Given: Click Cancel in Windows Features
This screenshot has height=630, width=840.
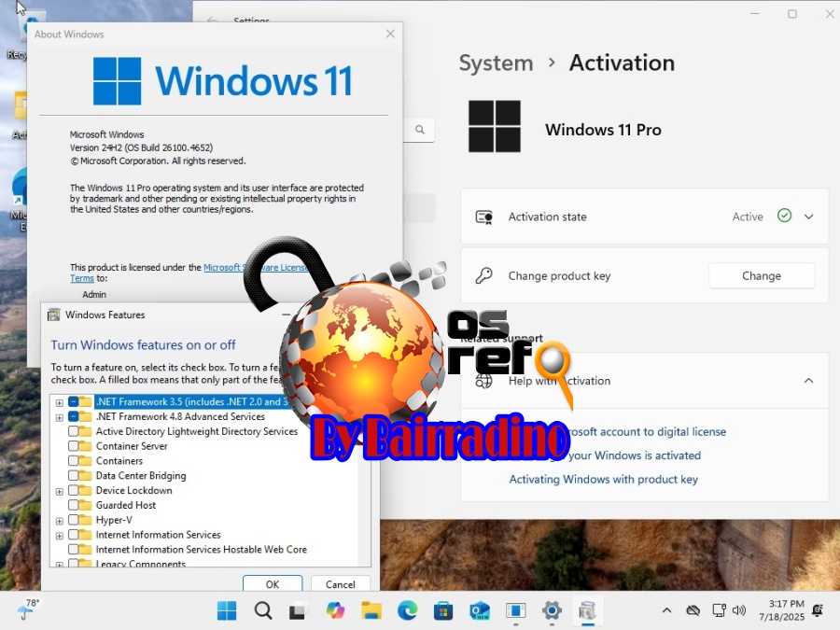Looking at the screenshot, I should 340,584.
